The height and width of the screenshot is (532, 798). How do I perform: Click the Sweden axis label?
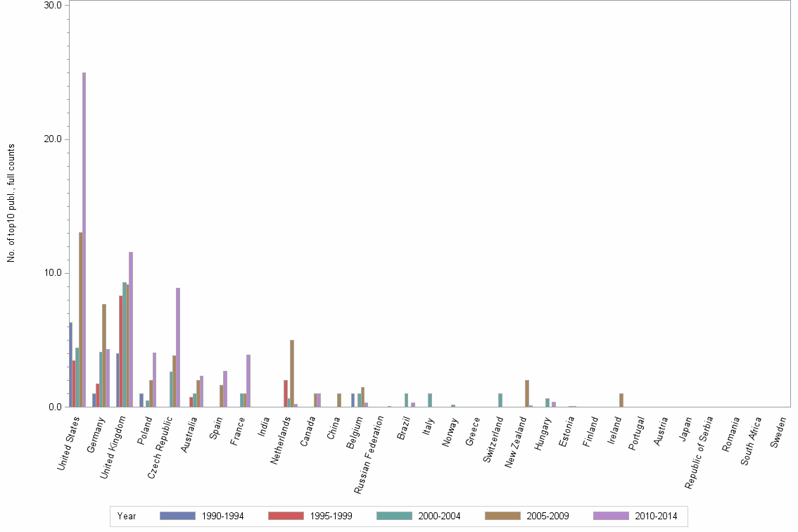(777, 433)
